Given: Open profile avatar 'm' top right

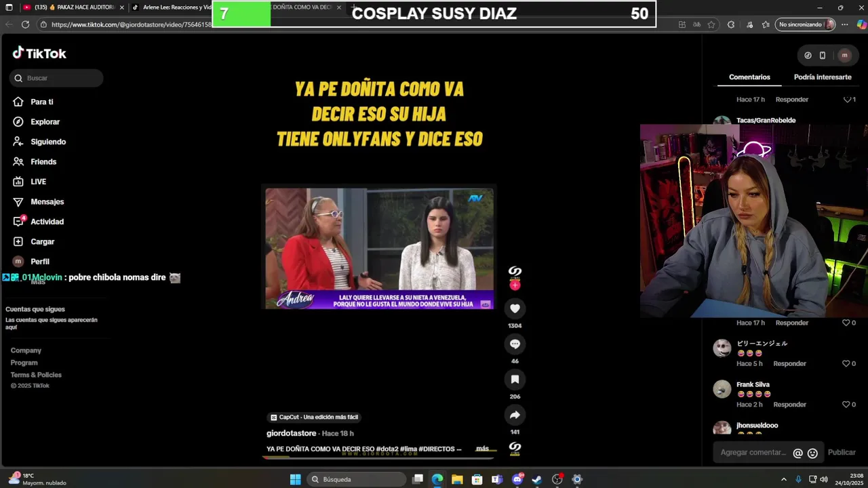Looking at the screenshot, I should coord(844,56).
